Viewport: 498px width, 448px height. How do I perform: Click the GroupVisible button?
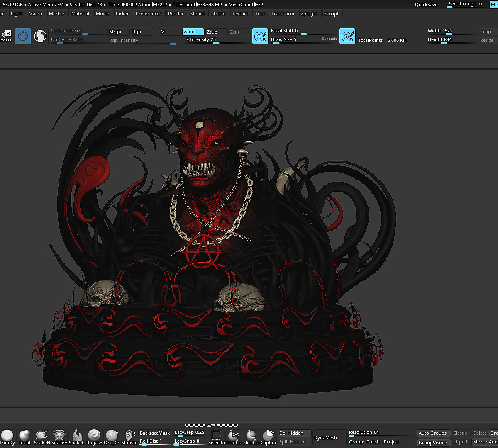[x=433, y=442]
